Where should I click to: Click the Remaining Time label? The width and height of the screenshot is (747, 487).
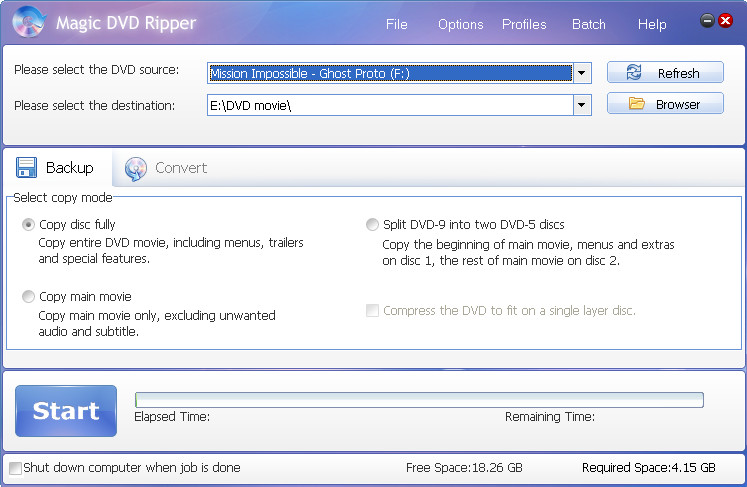tap(550, 416)
